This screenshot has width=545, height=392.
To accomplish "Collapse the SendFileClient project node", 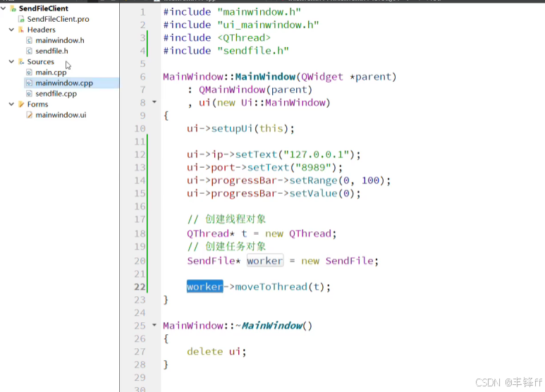I will point(4,8).
